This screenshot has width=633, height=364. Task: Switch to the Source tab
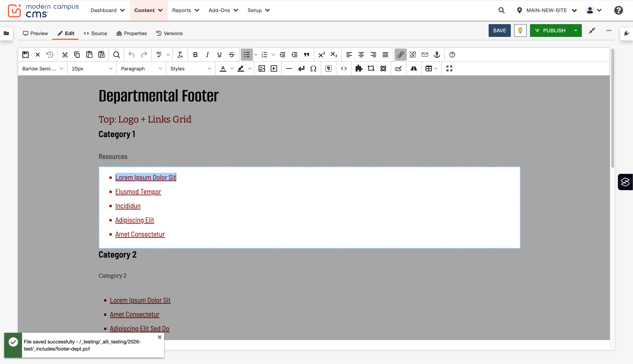[95, 33]
